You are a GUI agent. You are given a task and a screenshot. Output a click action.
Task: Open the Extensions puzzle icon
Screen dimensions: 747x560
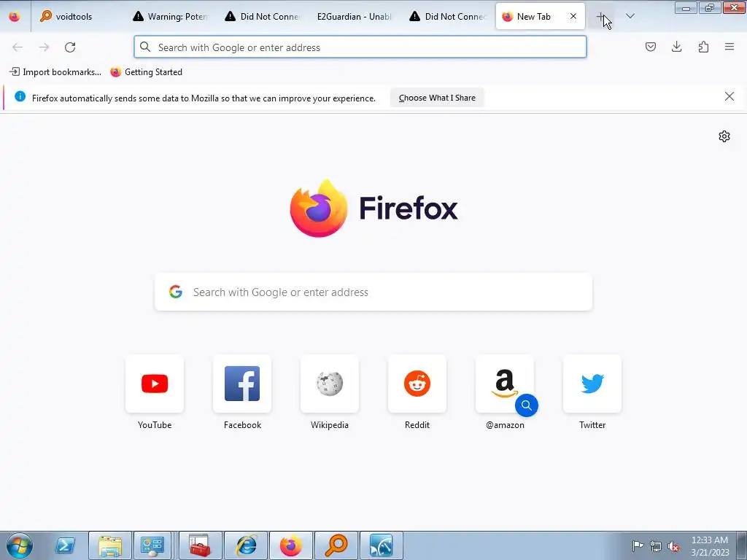[703, 47]
